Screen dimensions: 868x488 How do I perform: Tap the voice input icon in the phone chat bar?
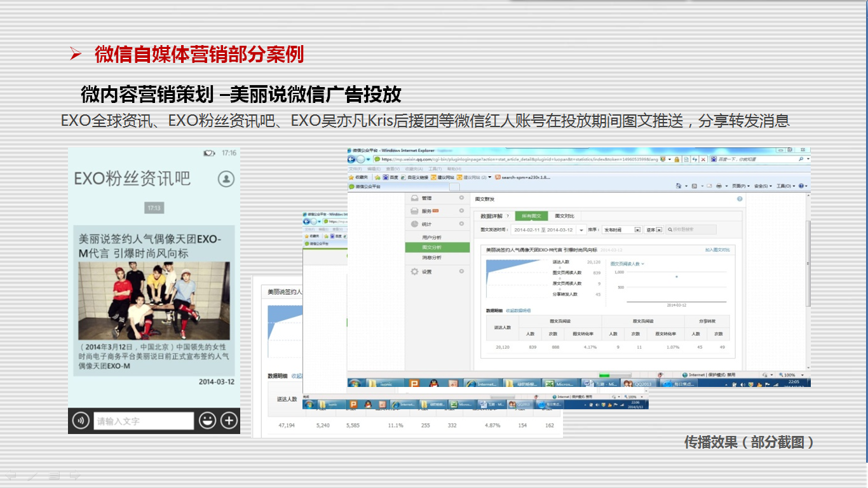click(81, 421)
